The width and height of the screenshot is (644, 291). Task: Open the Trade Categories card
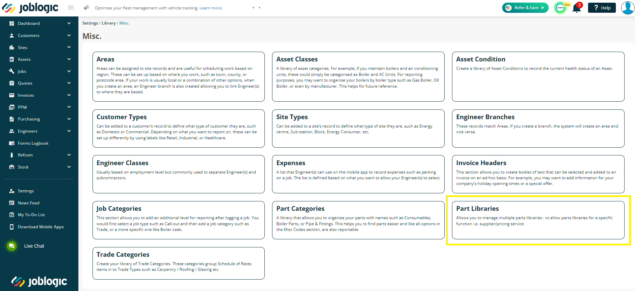coord(179,263)
